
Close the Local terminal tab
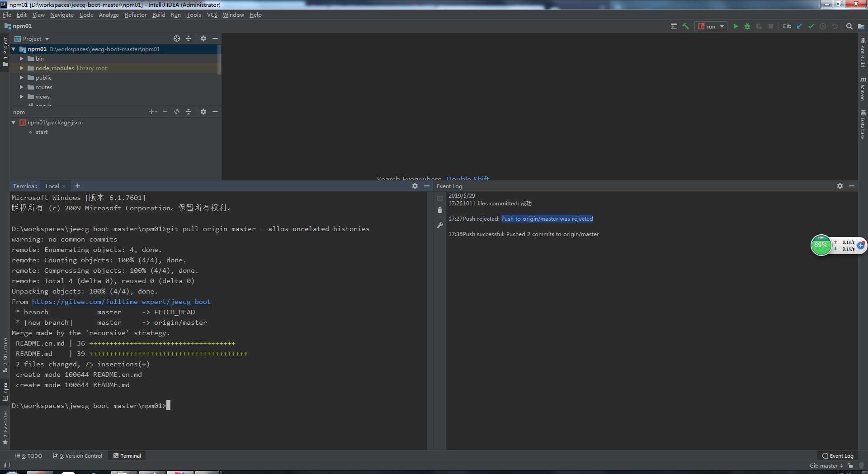pyautogui.click(x=64, y=186)
